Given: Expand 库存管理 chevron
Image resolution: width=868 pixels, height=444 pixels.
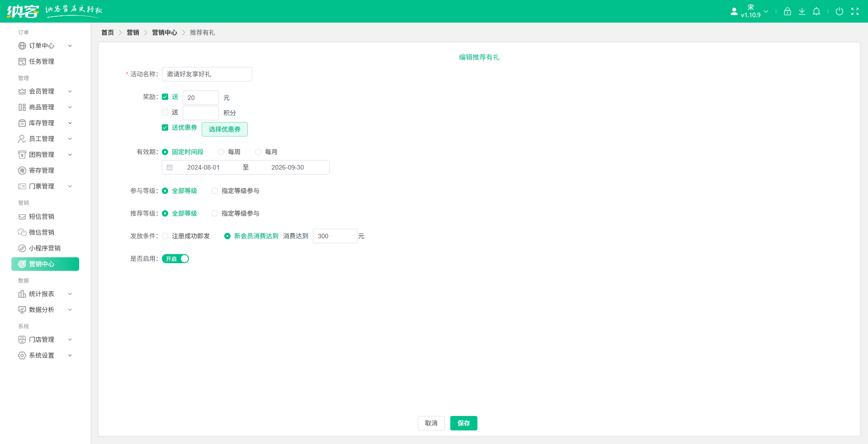Looking at the screenshot, I should pos(70,123).
